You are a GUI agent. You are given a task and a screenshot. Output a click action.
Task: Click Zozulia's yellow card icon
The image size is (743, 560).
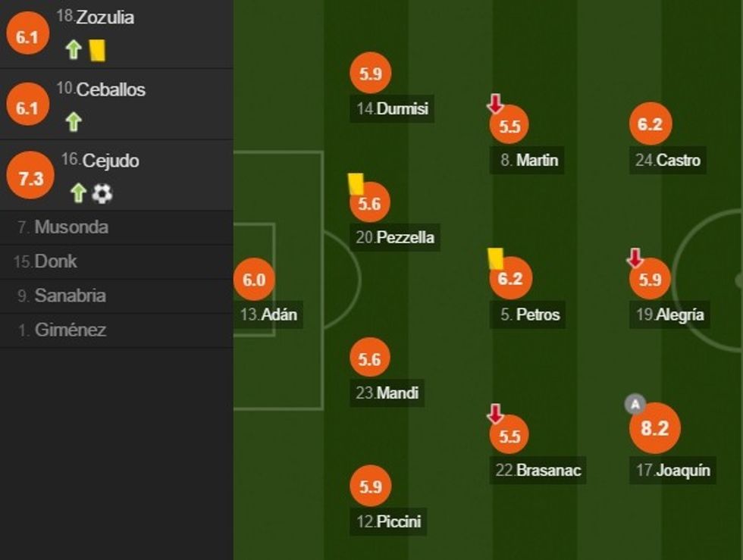coord(97,50)
